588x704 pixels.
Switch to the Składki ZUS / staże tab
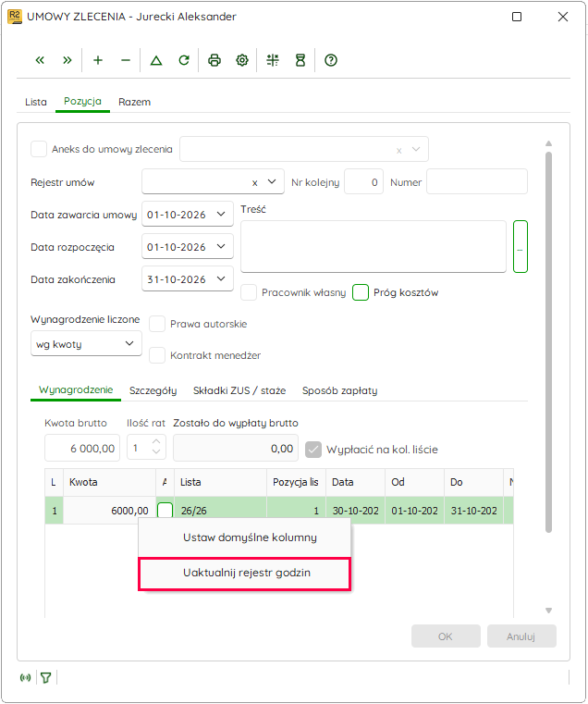click(x=239, y=390)
